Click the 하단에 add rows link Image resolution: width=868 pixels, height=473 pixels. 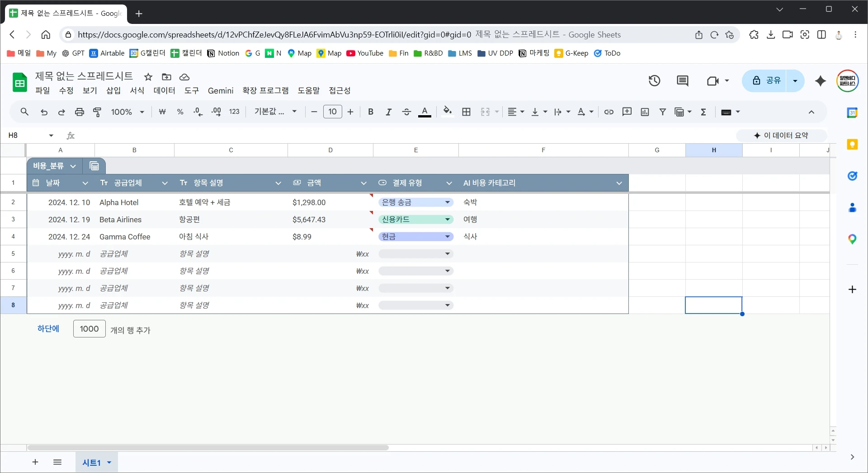pos(48,328)
